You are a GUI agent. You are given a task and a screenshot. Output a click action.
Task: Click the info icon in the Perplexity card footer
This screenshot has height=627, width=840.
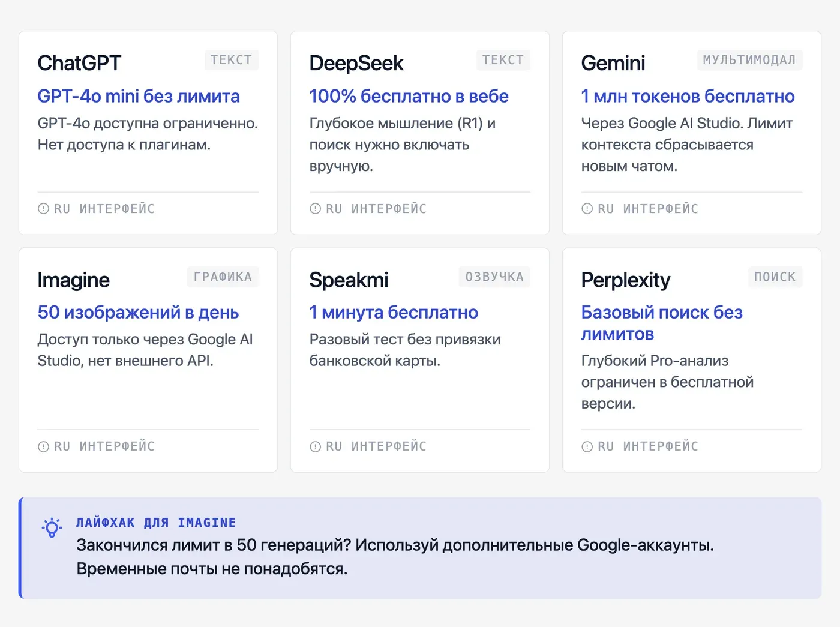pyautogui.click(x=587, y=446)
